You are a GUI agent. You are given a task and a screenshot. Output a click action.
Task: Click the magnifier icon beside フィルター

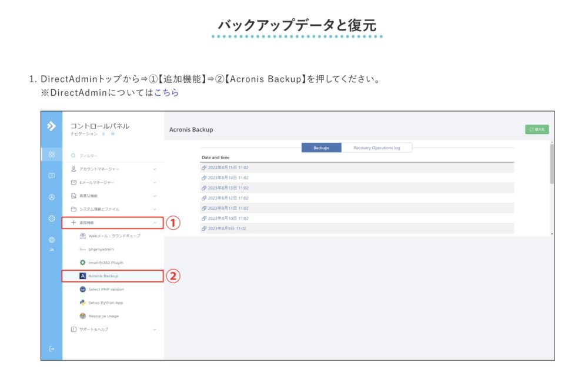point(73,156)
